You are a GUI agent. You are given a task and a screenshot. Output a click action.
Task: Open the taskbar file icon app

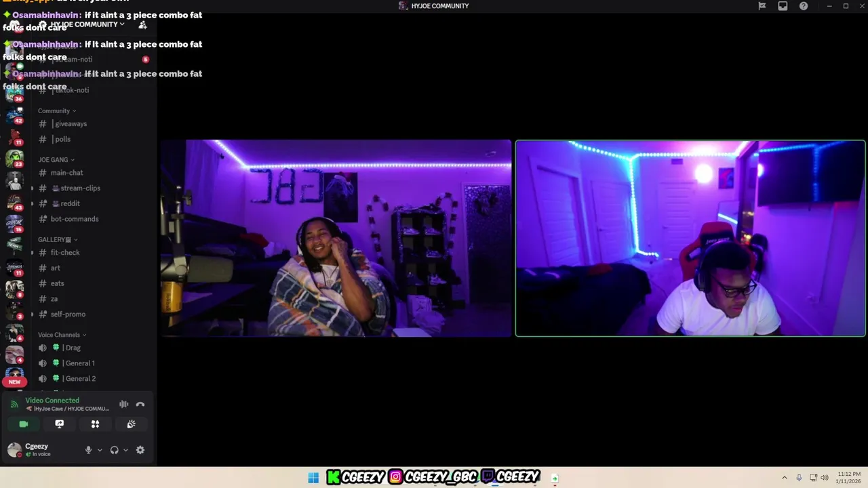point(555,479)
